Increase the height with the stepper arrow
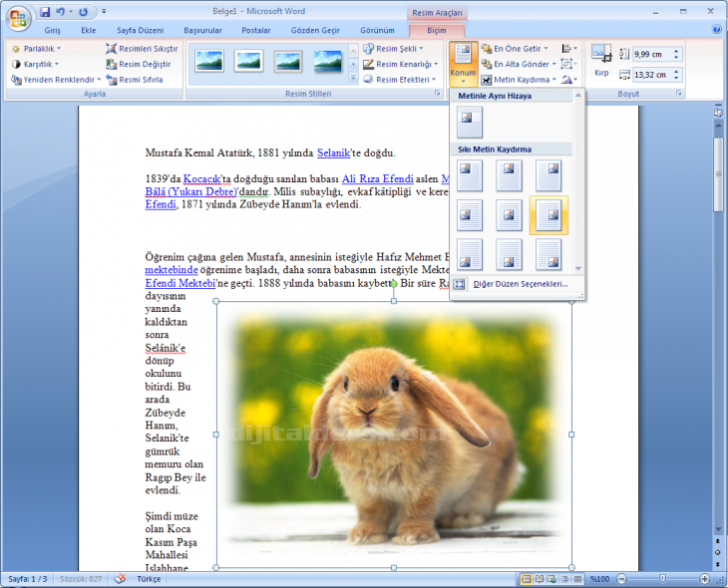 click(676, 51)
